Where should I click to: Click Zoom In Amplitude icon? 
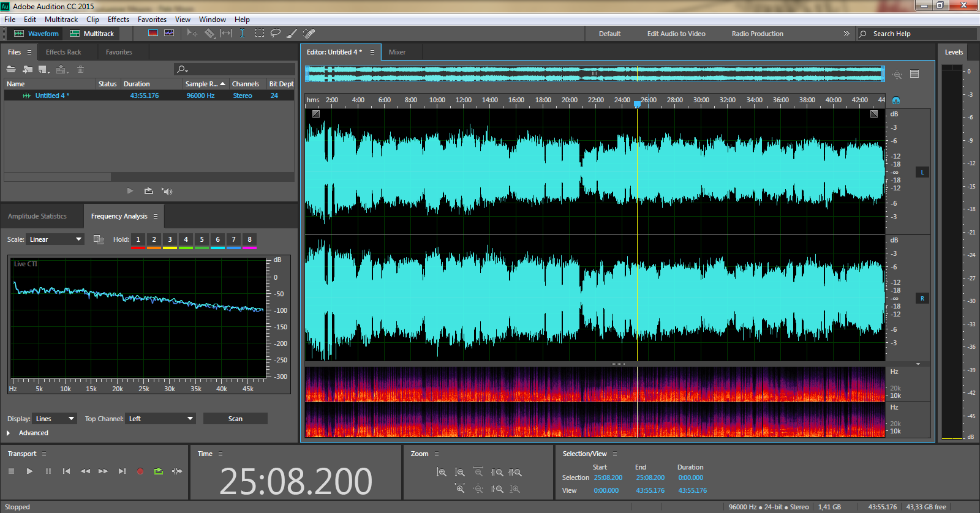tap(442, 472)
